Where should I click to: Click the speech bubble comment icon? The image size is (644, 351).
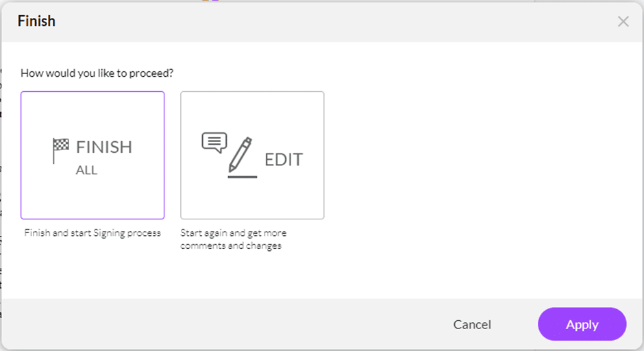click(x=214, y=142)
